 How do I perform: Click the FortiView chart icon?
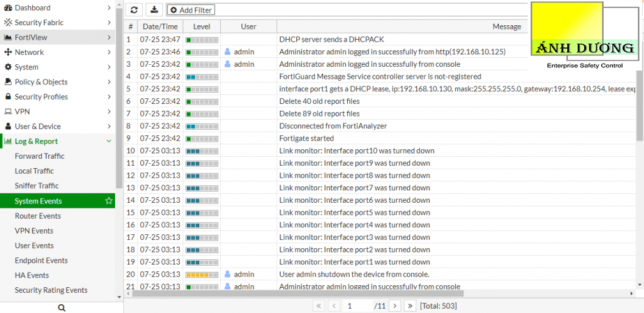coord(8,37)
